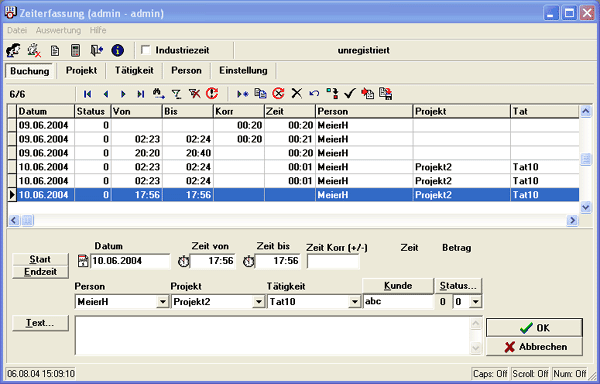
Task: Open the blue info icon
Action: (x=117, y=50)
